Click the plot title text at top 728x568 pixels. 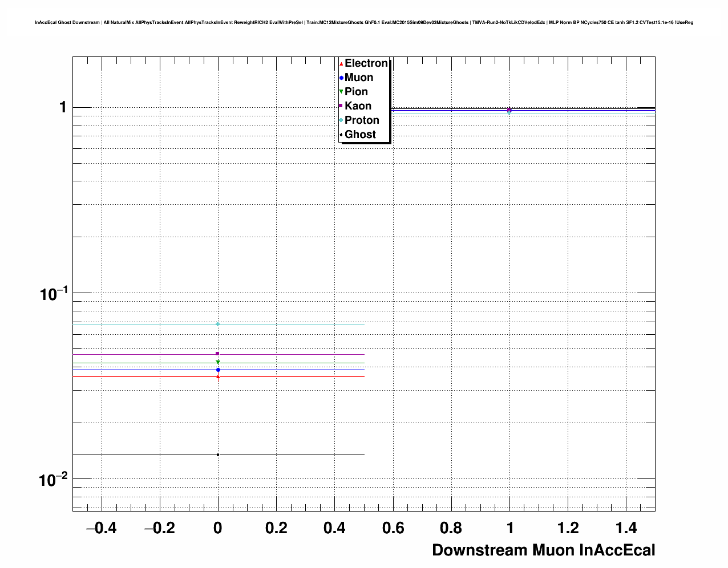(364, 23)
